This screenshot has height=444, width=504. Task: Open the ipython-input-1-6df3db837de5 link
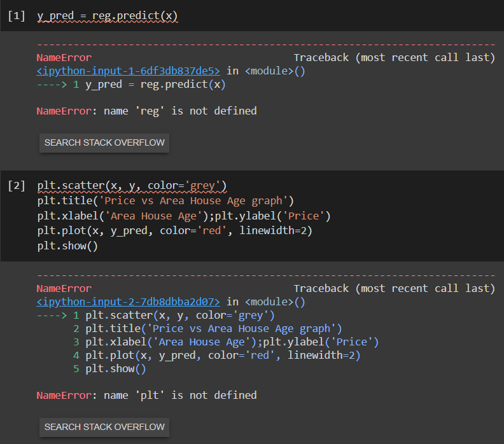(x=129, y=71)
